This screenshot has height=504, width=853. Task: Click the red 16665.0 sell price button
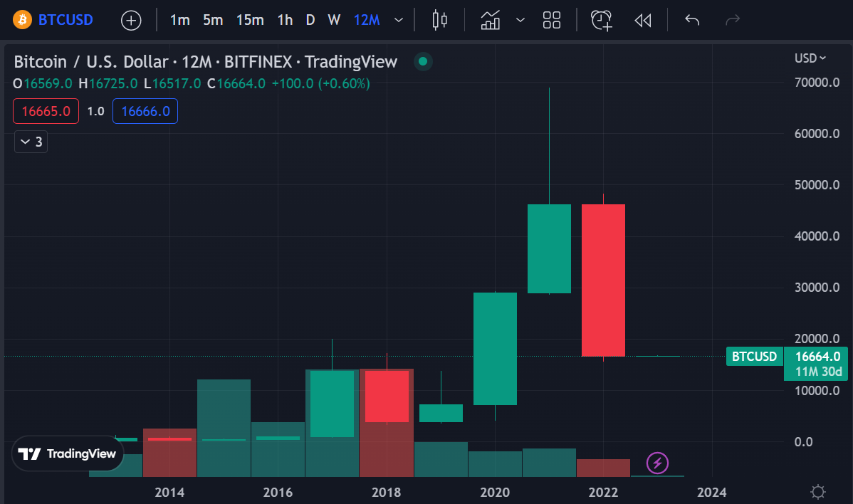[46, 112]
